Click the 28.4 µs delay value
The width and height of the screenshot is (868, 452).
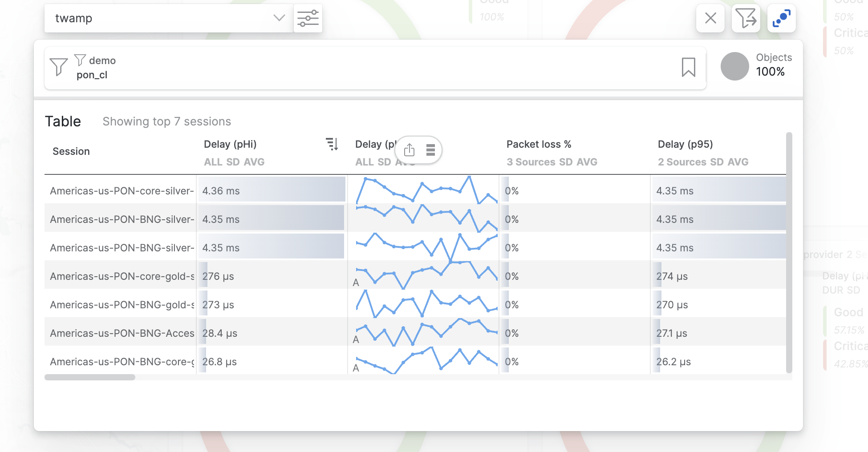pyautogui.click(x=219, y=333)
